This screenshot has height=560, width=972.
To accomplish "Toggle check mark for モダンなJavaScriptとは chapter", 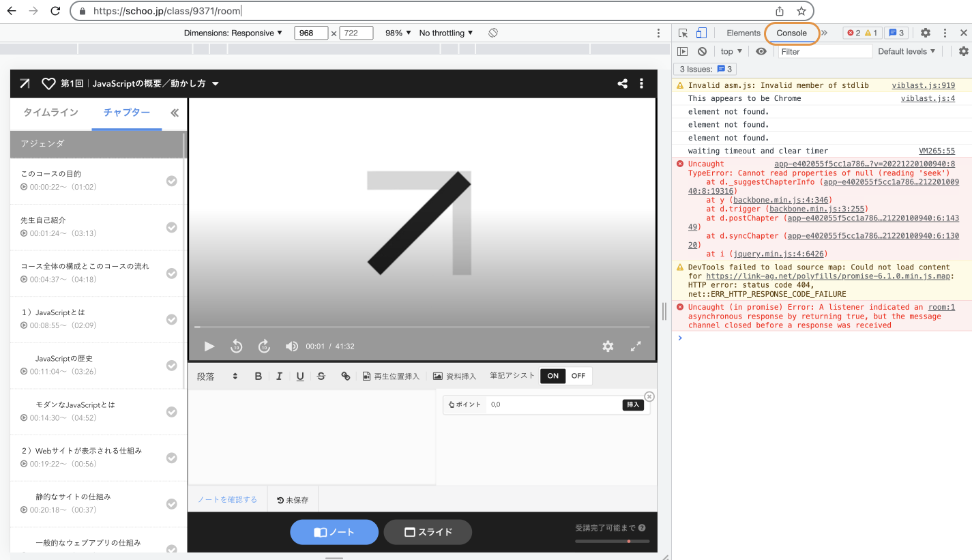I will [172, 412].
